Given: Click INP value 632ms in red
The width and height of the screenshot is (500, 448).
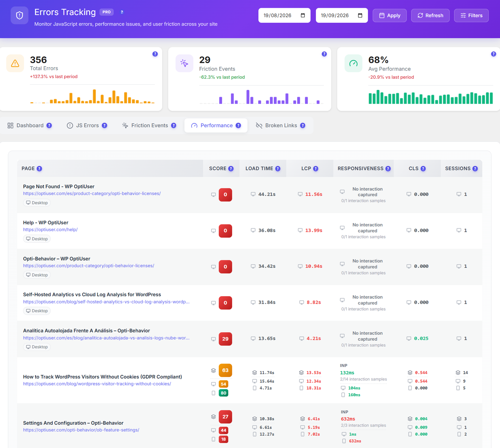Looking at the screenshot, I should (348, 419).
